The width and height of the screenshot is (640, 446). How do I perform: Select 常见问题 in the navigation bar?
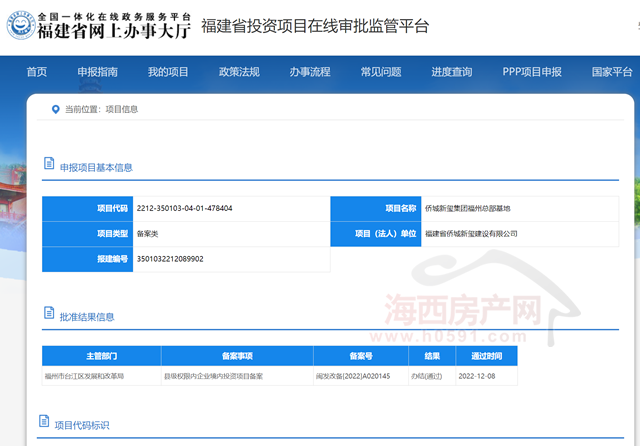click(381, 72)
